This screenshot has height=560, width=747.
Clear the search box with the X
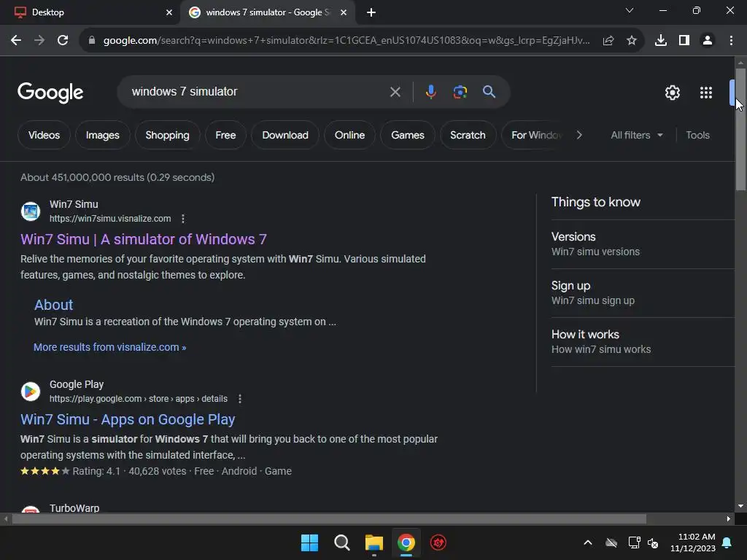[x=395, y=92]
